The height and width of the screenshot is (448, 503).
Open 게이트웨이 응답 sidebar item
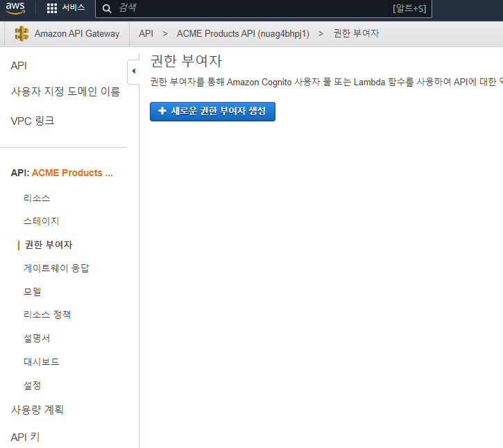56,268
